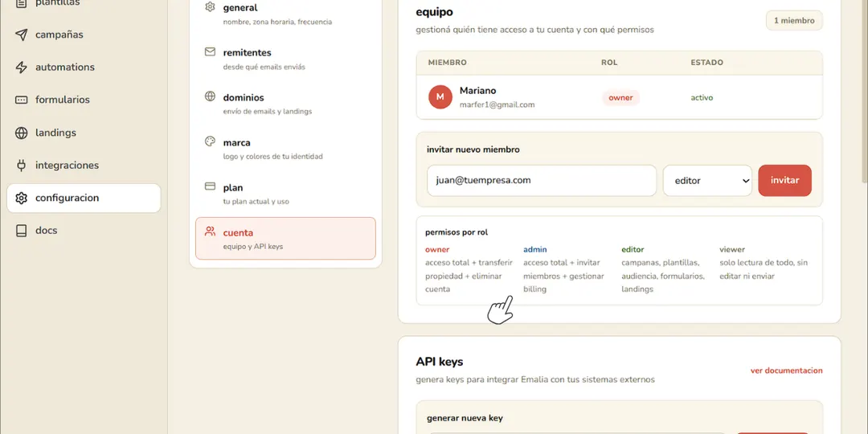Click the automations lightning bolt icon
This screenshot has height=434, width=868.
click(x=21, y=68)
